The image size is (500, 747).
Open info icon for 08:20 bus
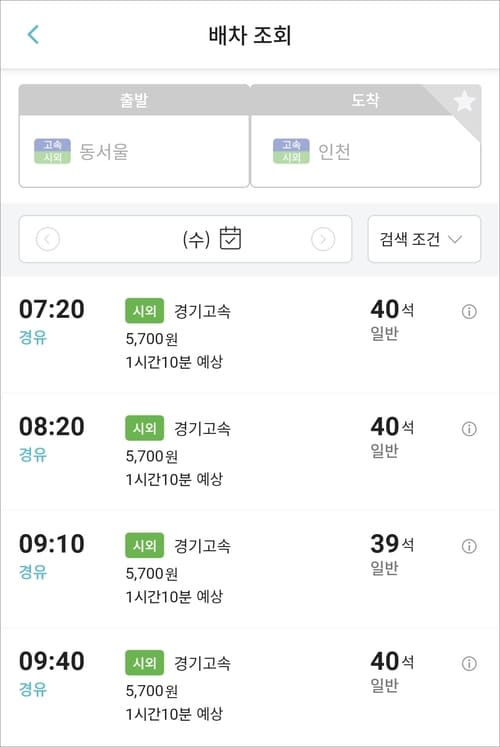469,429
